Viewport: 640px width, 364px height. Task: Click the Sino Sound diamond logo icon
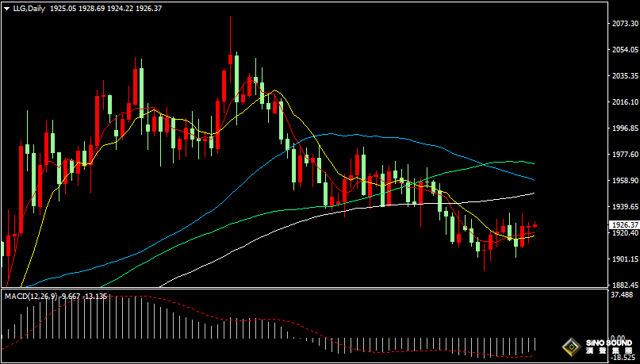[569, 347]
